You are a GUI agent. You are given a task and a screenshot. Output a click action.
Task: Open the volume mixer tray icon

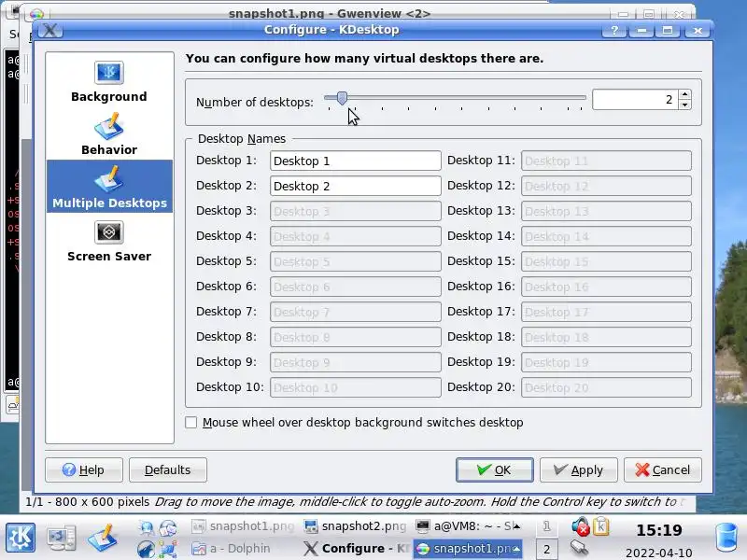tap(579, 526)
